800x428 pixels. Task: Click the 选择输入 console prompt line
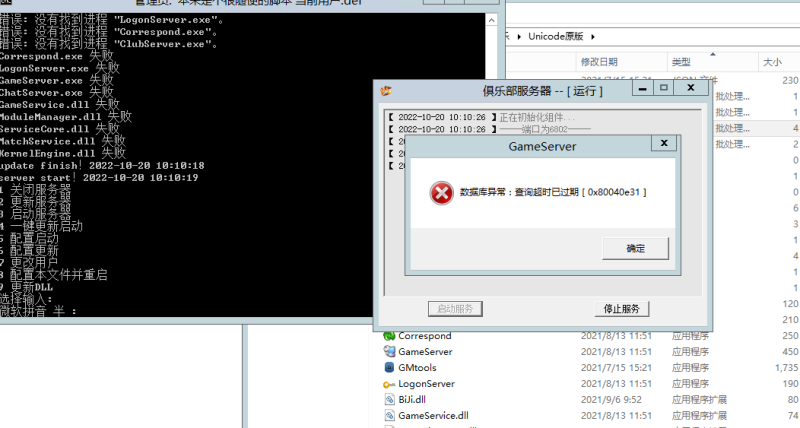point(26,299)
